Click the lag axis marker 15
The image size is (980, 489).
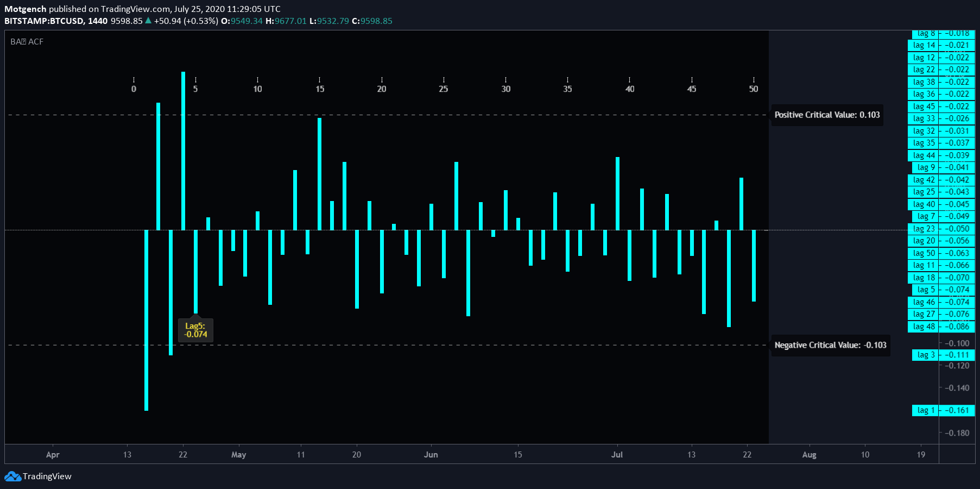320,89
